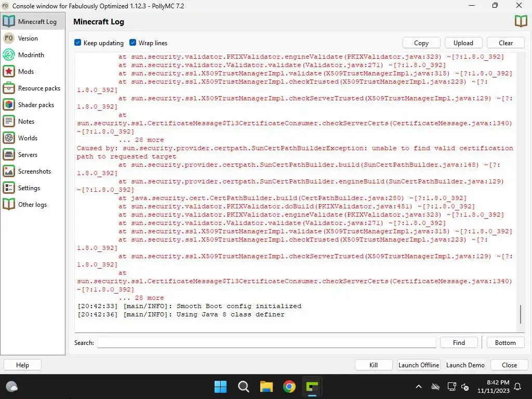Screen dimensions: 532x399
Task: Switch to the Servers page
Action: click(x=33, y=154)
